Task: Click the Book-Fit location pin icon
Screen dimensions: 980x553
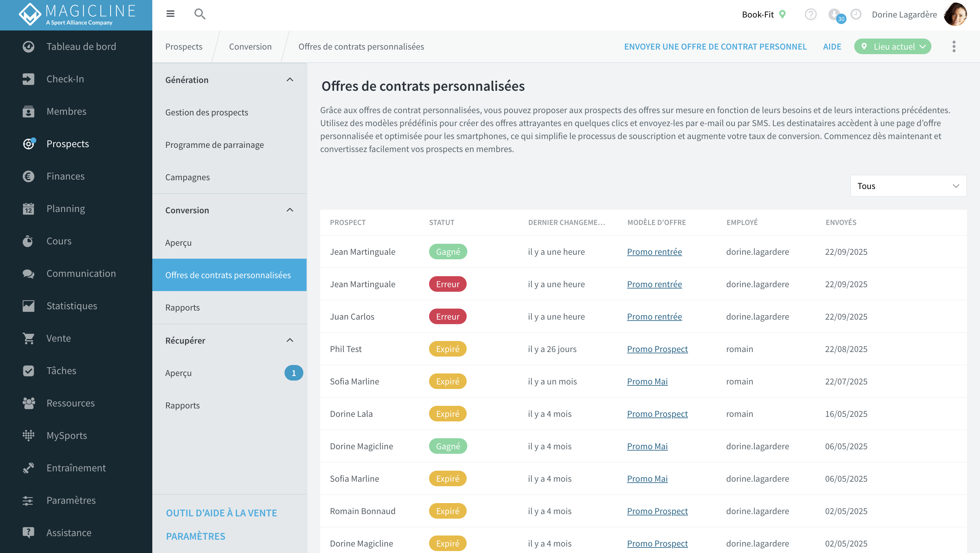Action: [782, 15]
